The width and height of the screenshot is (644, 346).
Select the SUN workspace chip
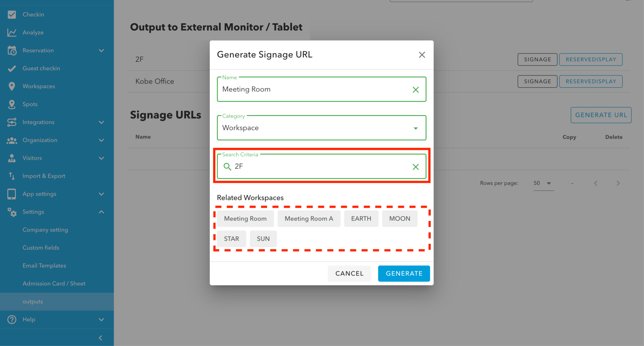(263, 239)
